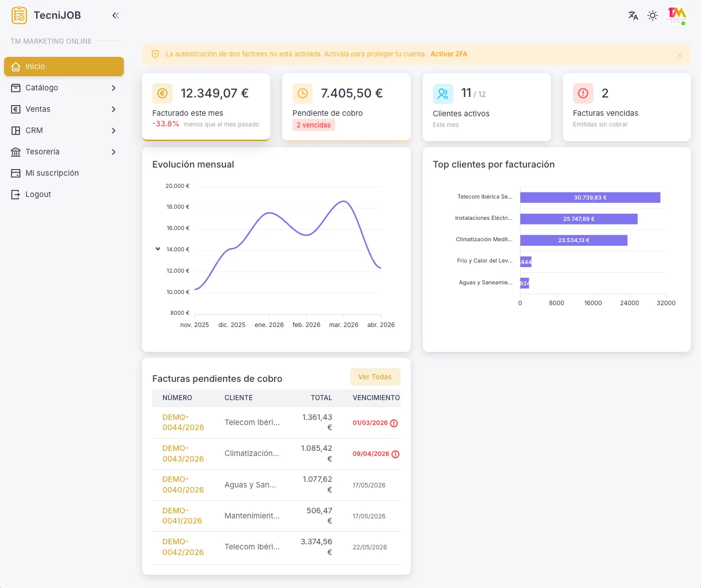Viewport: 701px width, 588px height.
Task: Click the Facturas vencidas alert icon
Action: coord(583,93)
